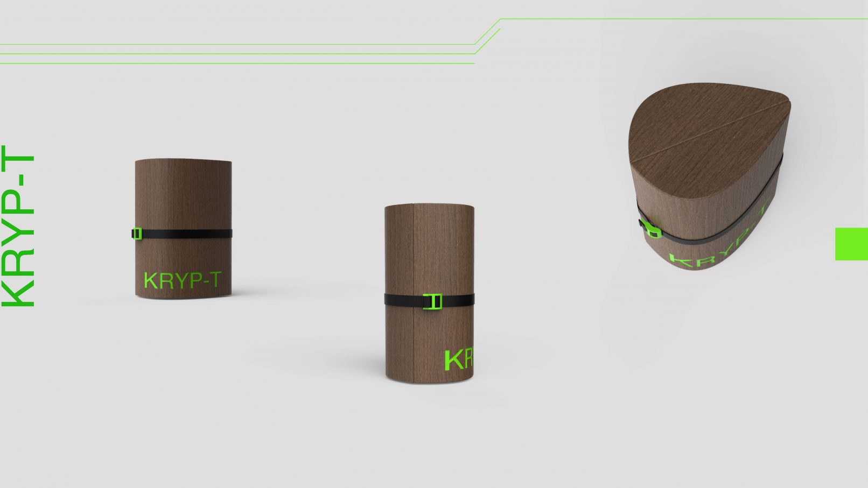Click the diagonal green line segment at top
The height and width of the screenshot is (488, 868).
coord(487,32)
